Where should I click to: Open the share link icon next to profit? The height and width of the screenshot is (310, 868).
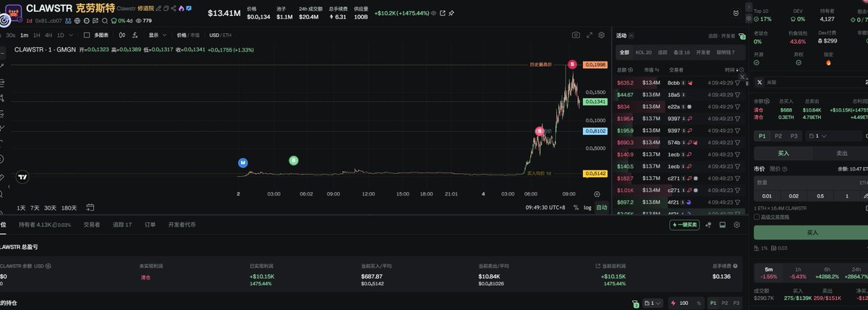coord(442,13)
